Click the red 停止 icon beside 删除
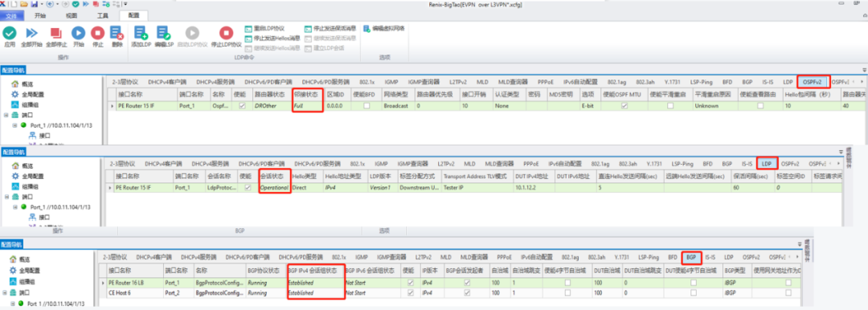 pos(98,33)
